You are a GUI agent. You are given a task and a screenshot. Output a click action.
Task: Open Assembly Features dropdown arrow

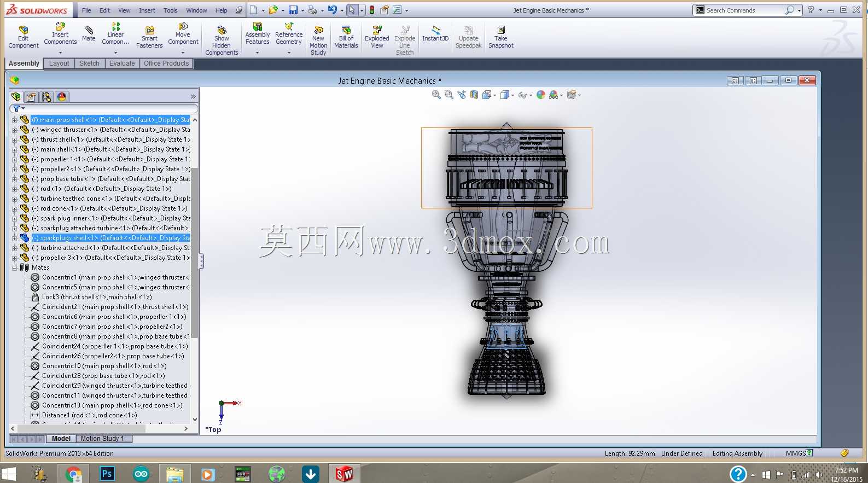pyautogui.click(x=257, y=53)
